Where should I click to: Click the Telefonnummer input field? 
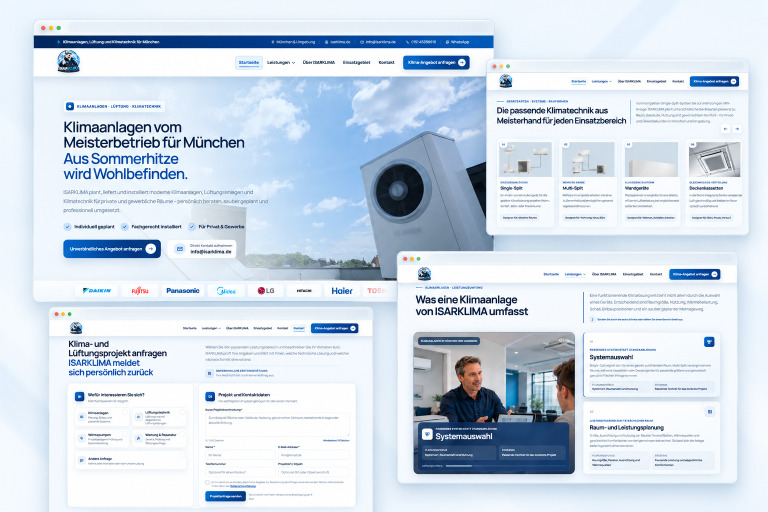[x=240, y=472]
